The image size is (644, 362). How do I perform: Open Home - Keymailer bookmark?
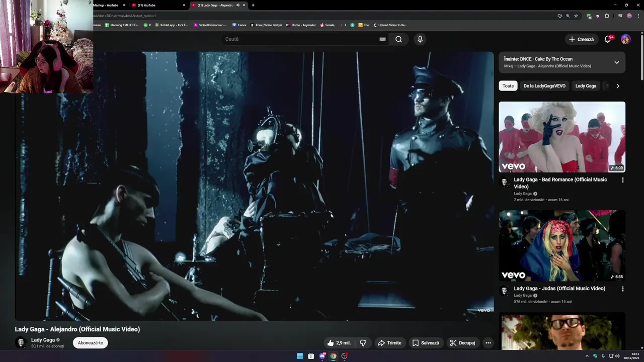pos(301,25)
